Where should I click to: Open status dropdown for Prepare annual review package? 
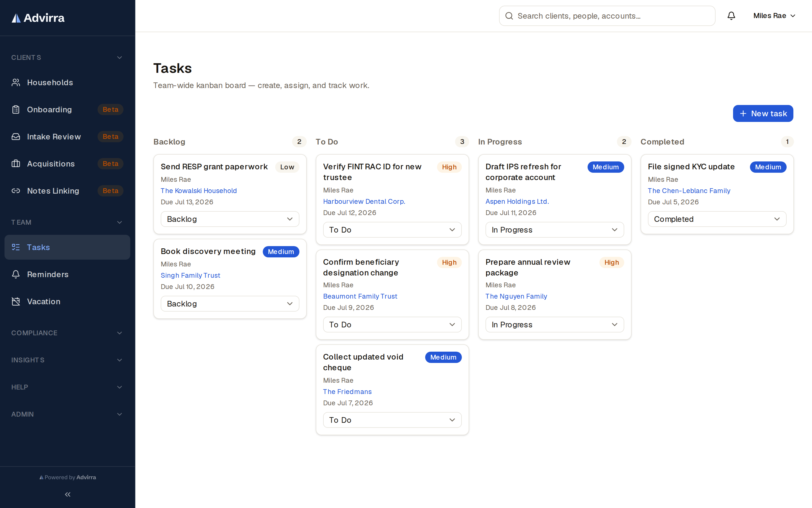pyautogui.click(x=555, y=325)
